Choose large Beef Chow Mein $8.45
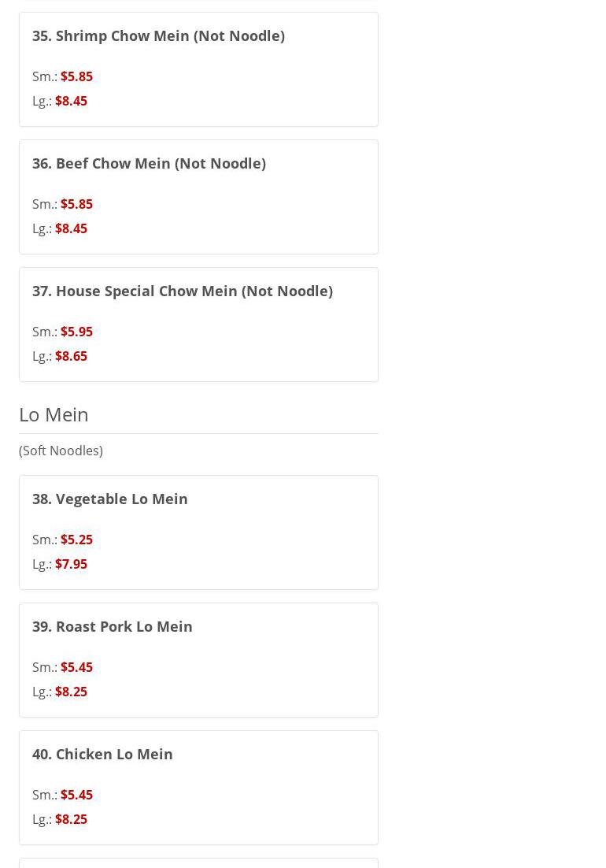The image size is (606, 868). click(71, 228)
